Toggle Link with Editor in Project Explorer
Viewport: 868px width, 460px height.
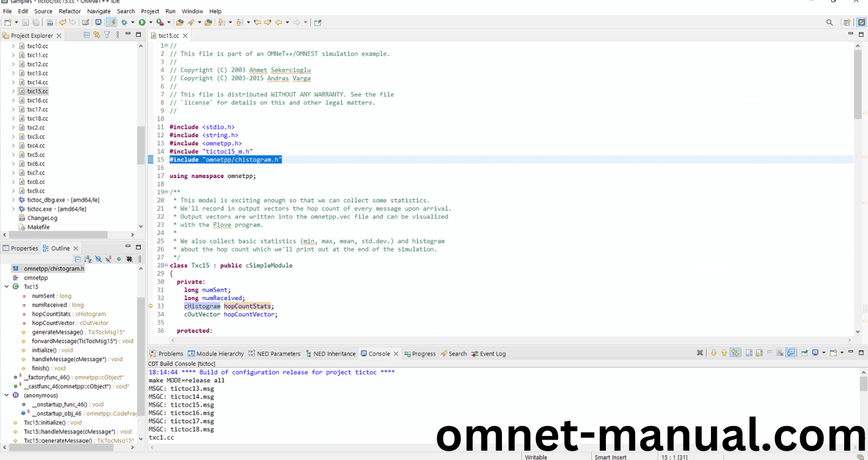click(x=97, y=35)
